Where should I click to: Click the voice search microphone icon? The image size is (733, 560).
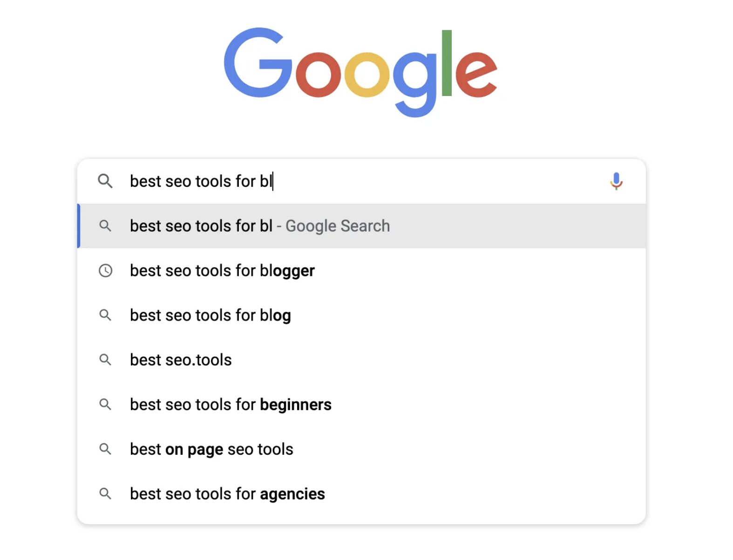(x=616, y=181)
